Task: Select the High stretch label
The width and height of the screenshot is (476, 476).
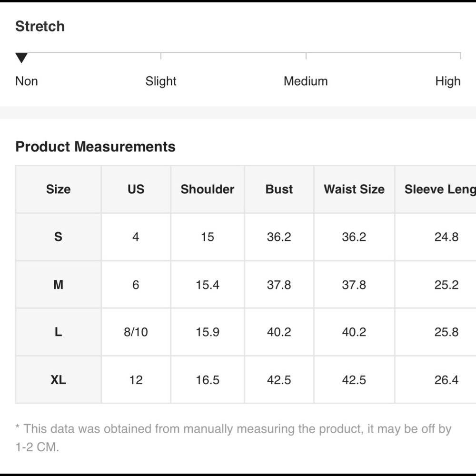Action: [x=448, y=81]
